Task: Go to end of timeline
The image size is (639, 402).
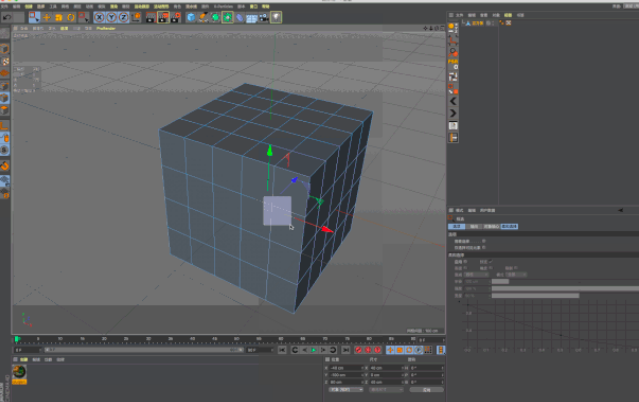Action: pyautogui.click(x=346, y=350)
